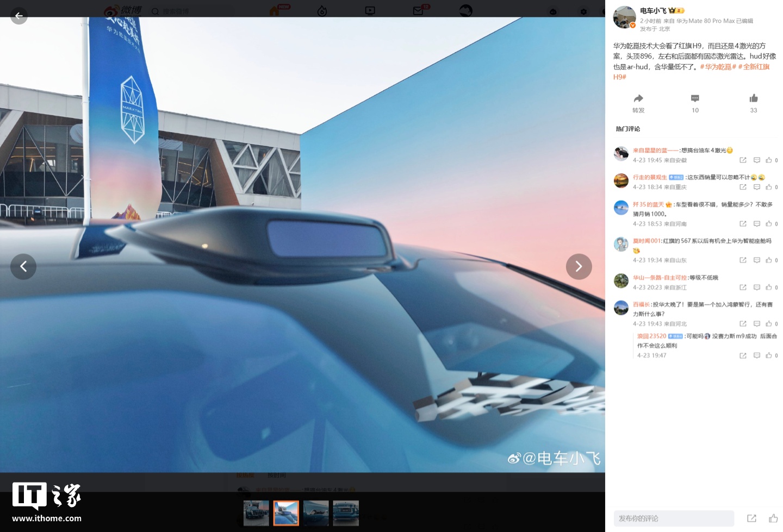783x532 pixels.
Task: Like the post with thumbs-up showing 33
Action: click(753, 98)
